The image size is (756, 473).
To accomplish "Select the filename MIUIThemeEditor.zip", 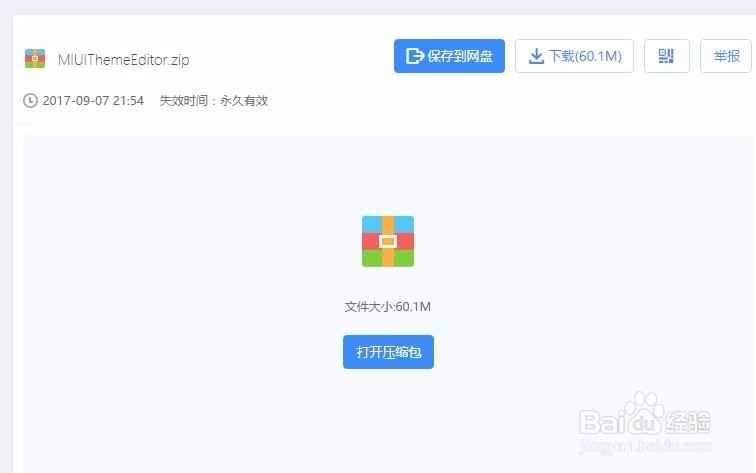I will pos(123,60).
